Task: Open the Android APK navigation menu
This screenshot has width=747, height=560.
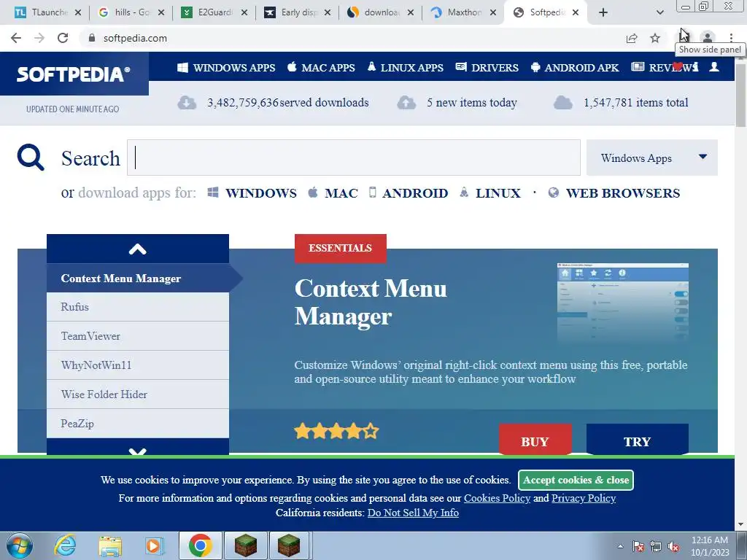Action: [575, 68]
